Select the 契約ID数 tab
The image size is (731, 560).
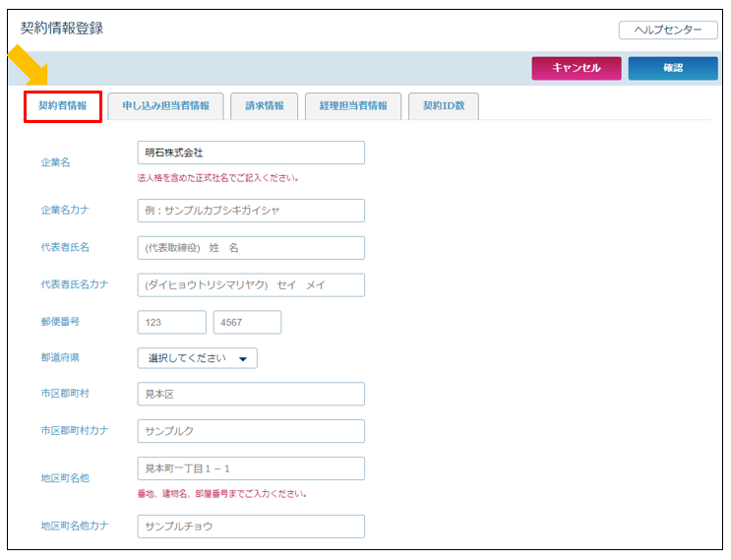(x=444, y=106)
